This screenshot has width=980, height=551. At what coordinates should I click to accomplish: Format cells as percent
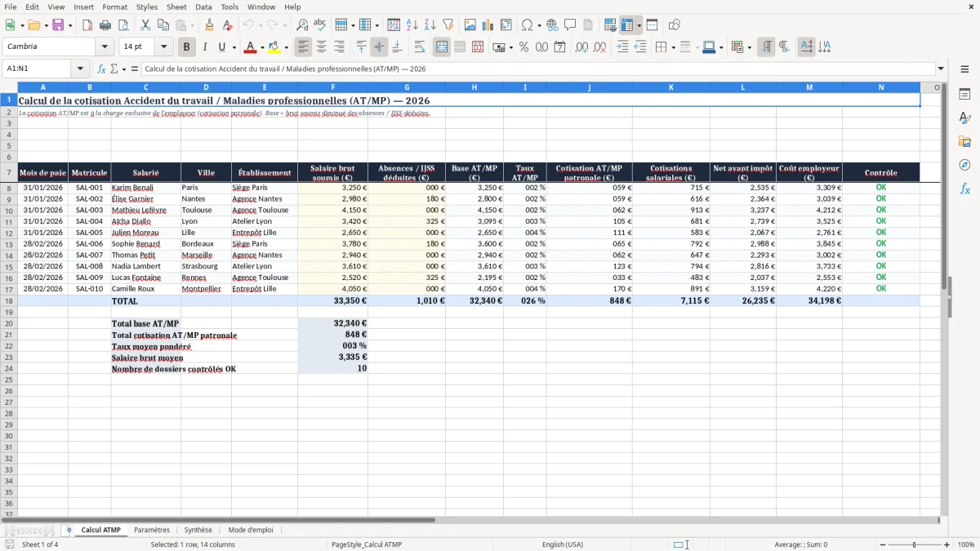point(523,47)
